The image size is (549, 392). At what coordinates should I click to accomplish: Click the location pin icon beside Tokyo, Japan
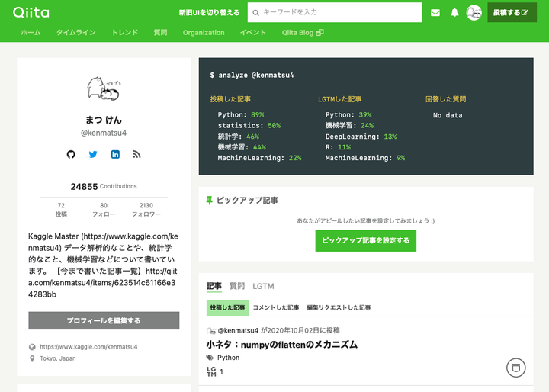32,358
